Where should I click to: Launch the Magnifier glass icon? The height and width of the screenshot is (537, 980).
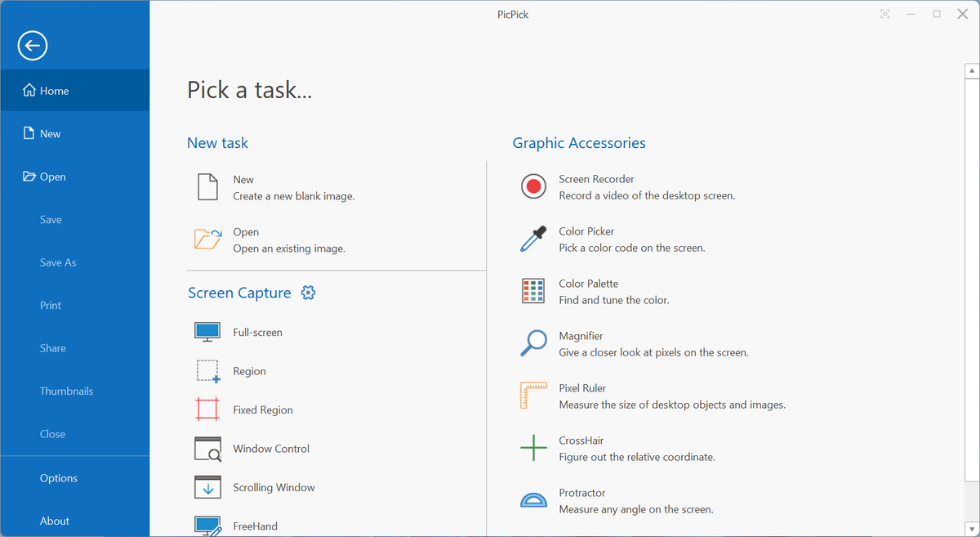[533, 343]
